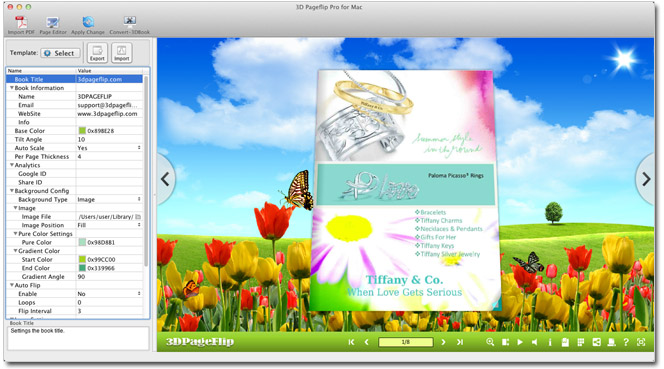Click the End Color swatch

tap(82, 268)
